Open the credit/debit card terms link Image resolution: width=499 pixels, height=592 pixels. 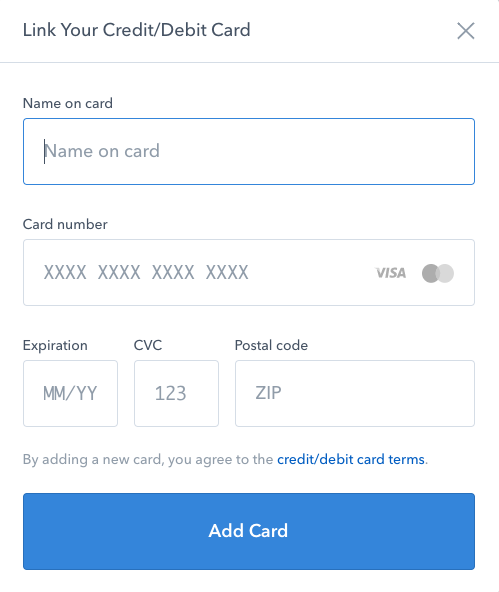click(x=351, y=459)
